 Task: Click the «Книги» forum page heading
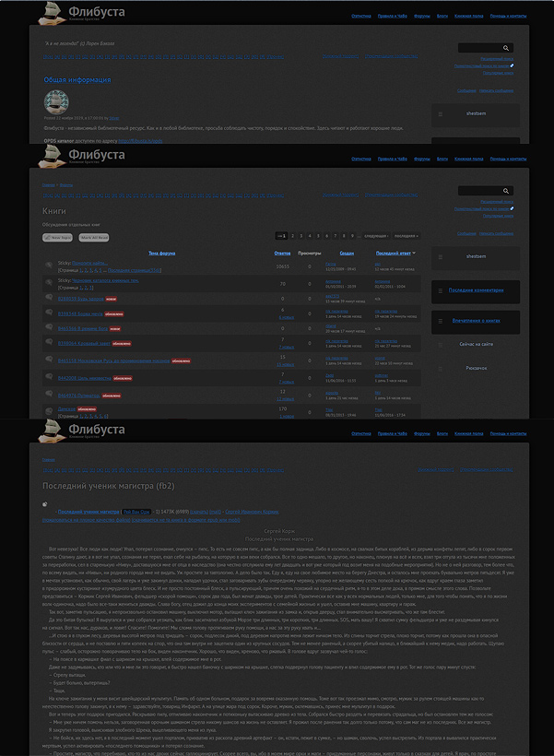tap(54, 211)
